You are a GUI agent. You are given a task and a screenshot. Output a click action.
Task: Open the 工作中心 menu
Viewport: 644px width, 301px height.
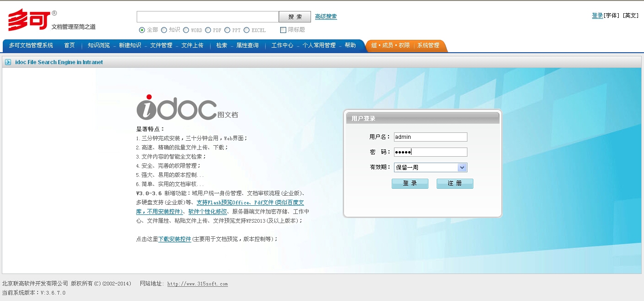click(x=282, y=45)
